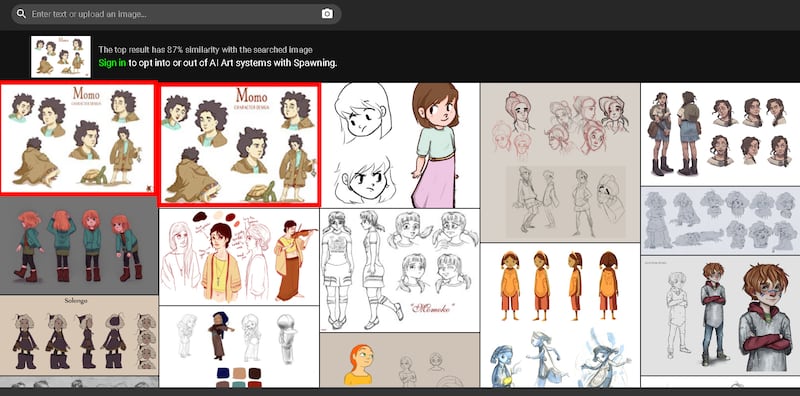
Task: Open the camera image upload icon
Action: [327, 14]
